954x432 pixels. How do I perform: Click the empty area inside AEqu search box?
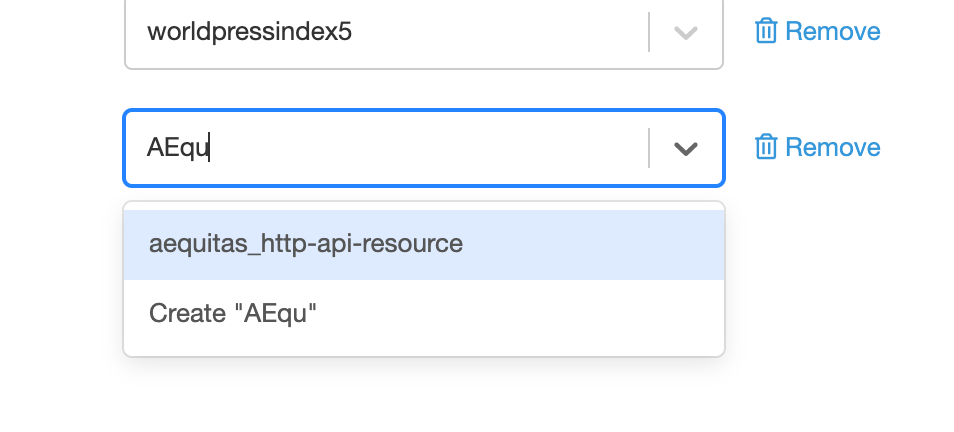426,148
